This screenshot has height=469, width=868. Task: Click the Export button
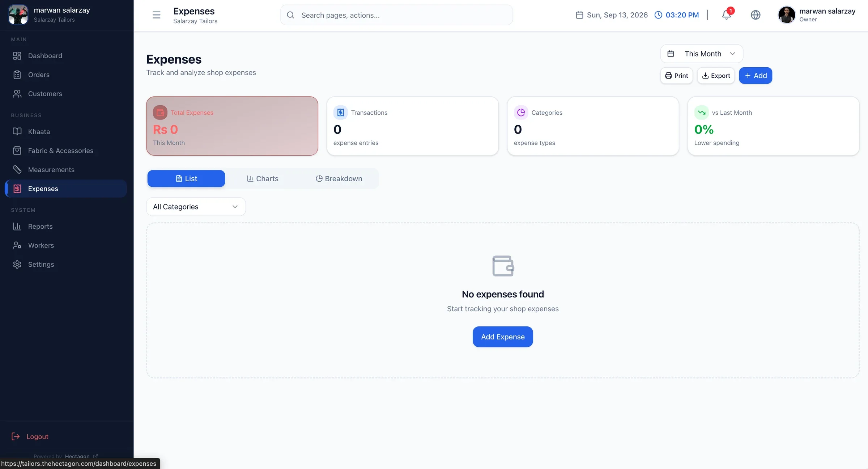click(716, 76)
